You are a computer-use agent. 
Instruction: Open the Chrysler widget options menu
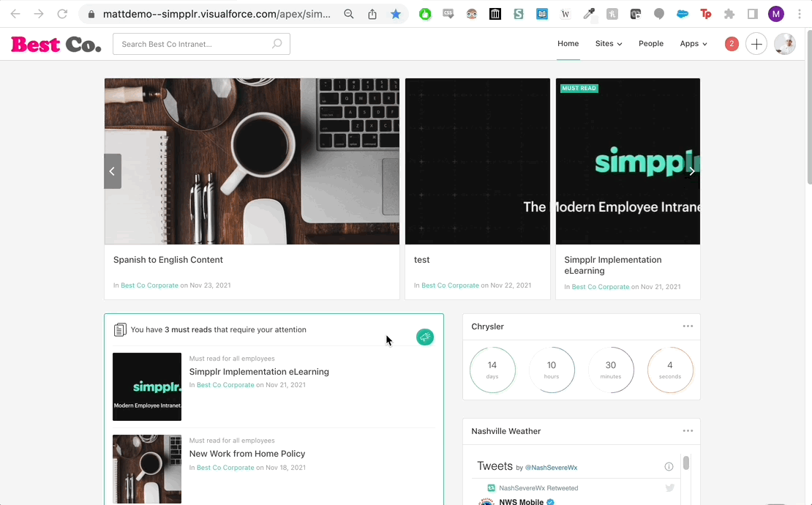(x=688, y=326)
